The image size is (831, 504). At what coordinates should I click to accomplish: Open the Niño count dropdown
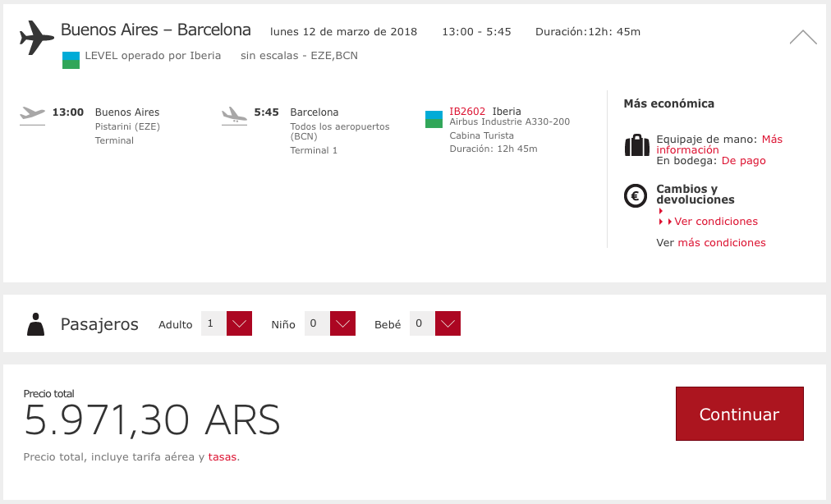point(342,323)
